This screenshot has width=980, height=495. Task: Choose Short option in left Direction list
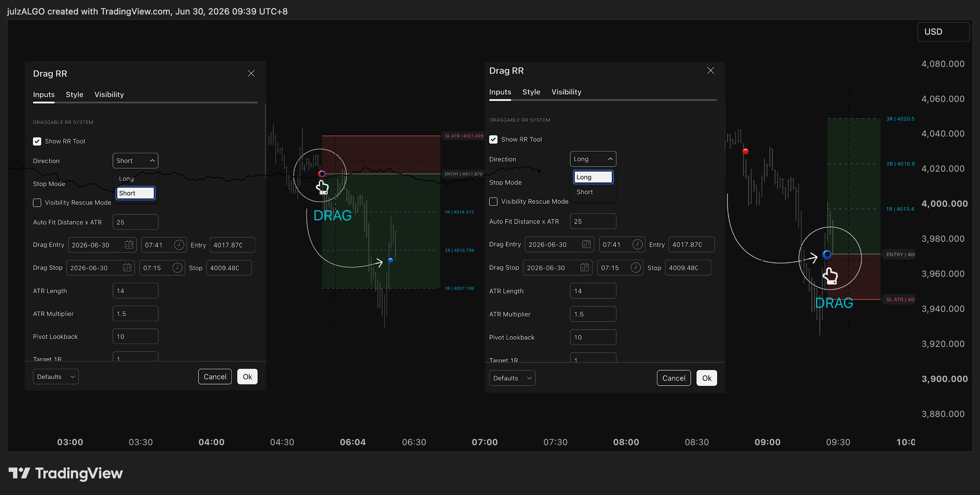point(135,193)
